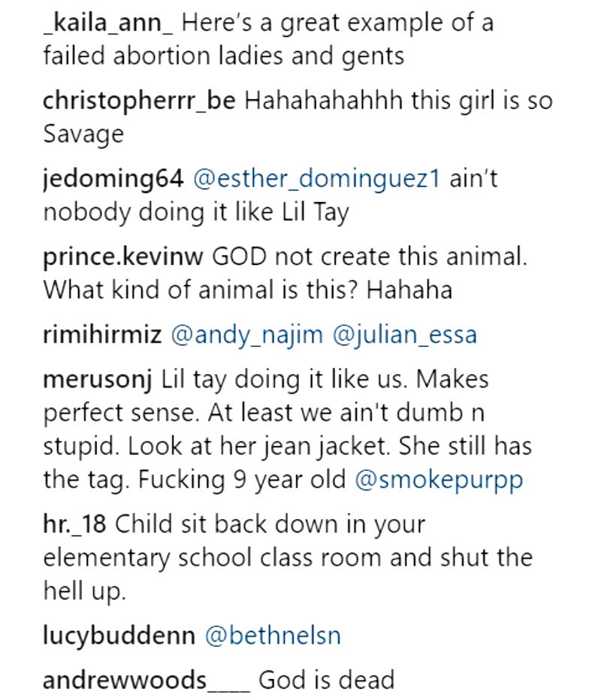Select the "failed abortion ladies and gents" comment text

(224, 56)
